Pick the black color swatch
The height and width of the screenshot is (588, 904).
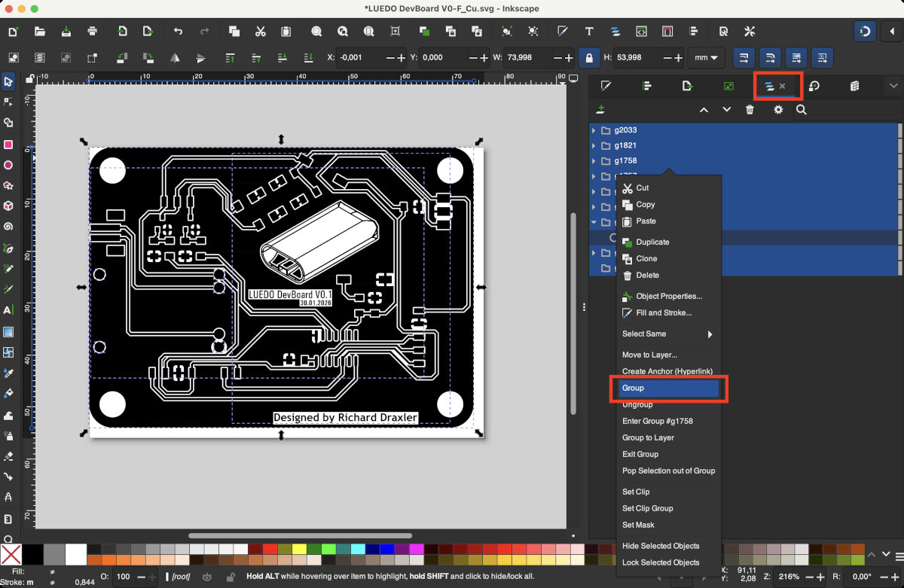coord(32,555)
